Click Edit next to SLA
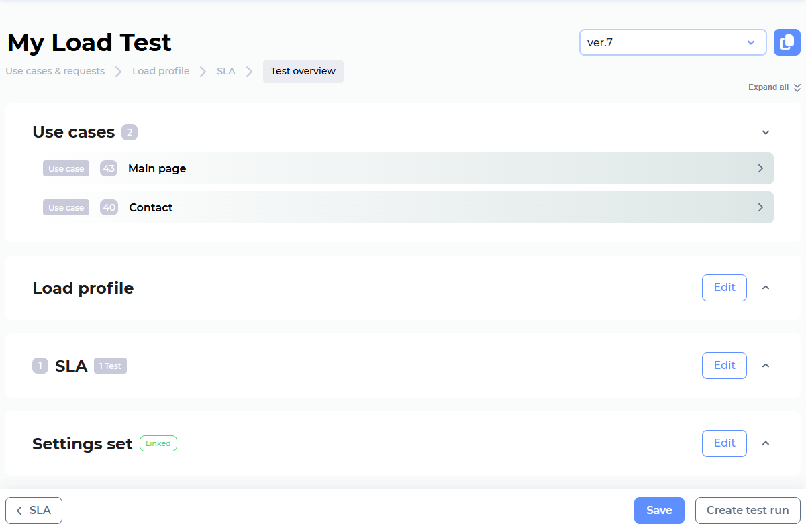 click(723, 365)
